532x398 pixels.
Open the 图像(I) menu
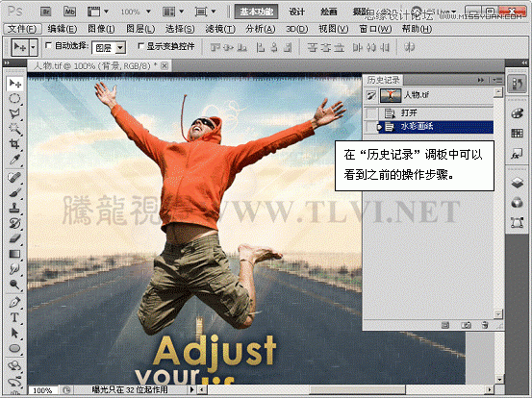[101, 29]
